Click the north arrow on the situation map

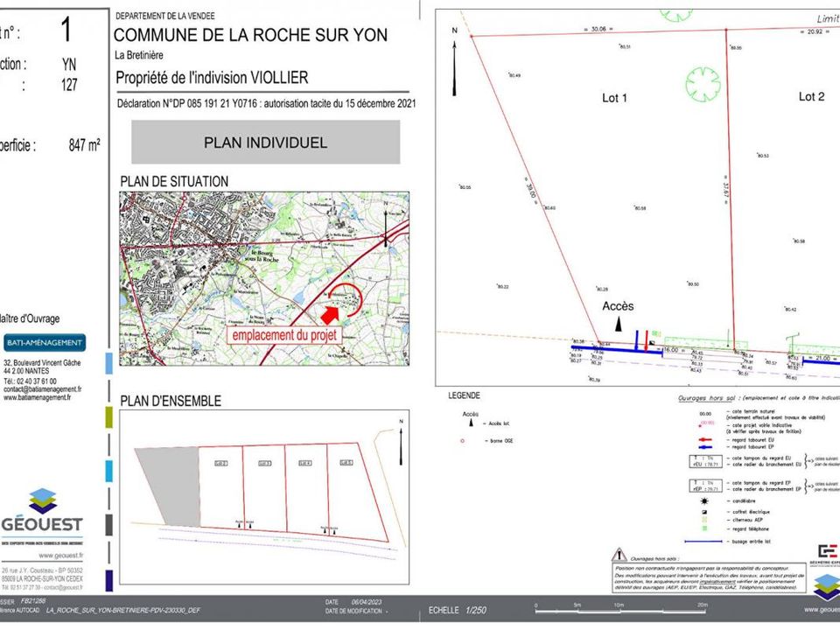(386, 225)
